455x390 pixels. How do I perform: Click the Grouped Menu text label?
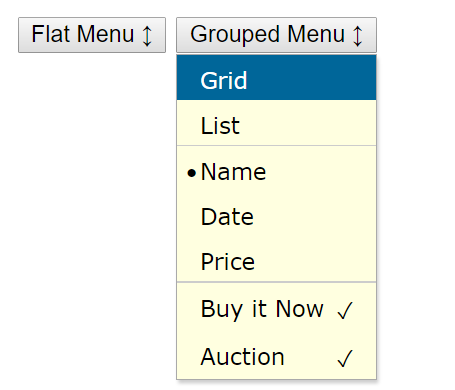click(267, 35)
